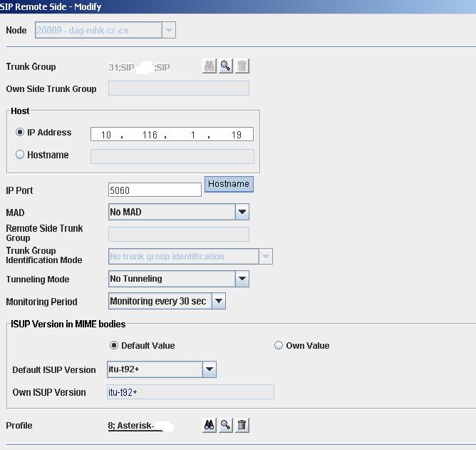Click the last IP address octet 19

click(236, 135)
